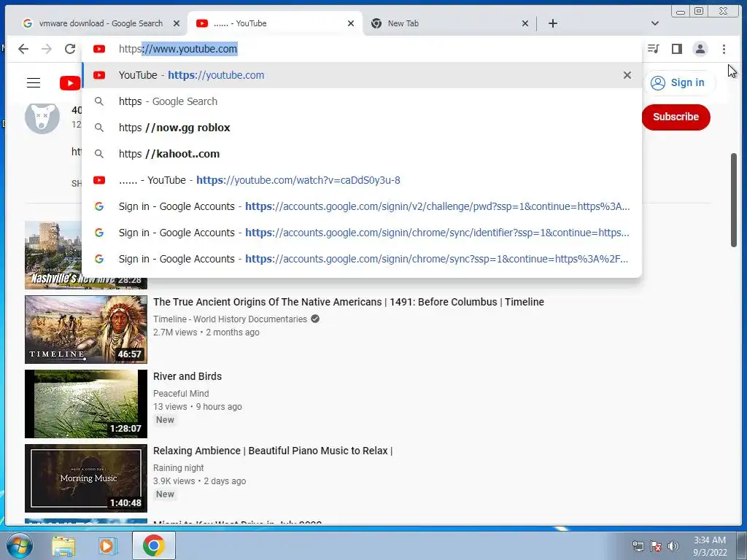Go back using the browser back arrow
Viewport: 747px width, 560px height.
coord(23,49)
